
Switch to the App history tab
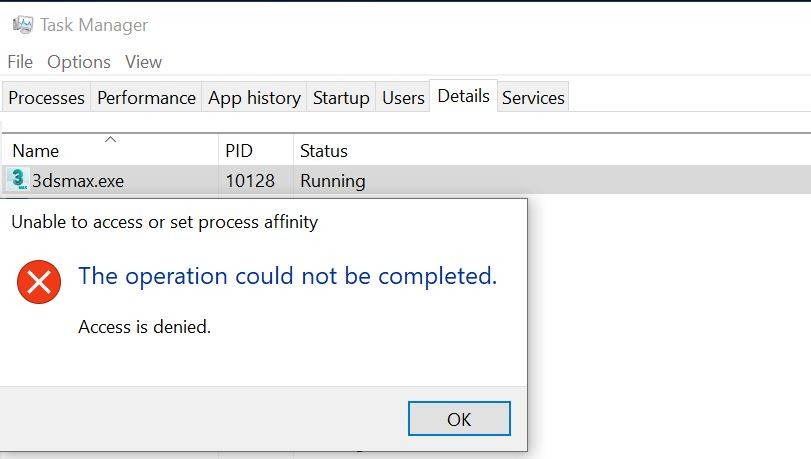pos(254,97)
